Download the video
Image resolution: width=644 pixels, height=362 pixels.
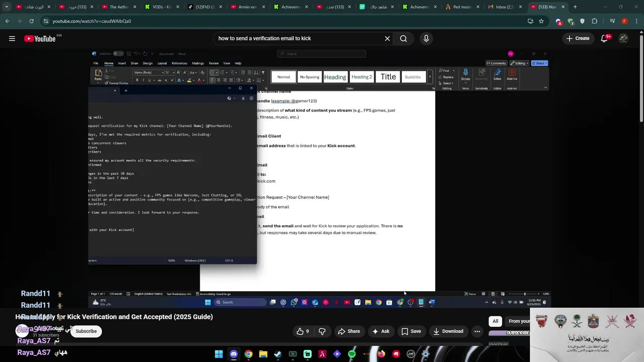click(448, 331)
